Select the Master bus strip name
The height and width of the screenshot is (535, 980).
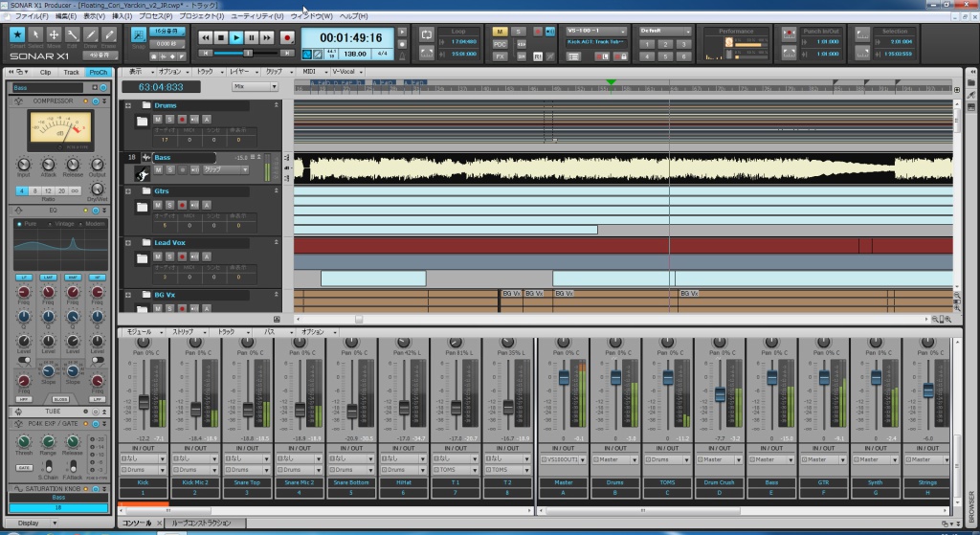[x=563, y=482]
